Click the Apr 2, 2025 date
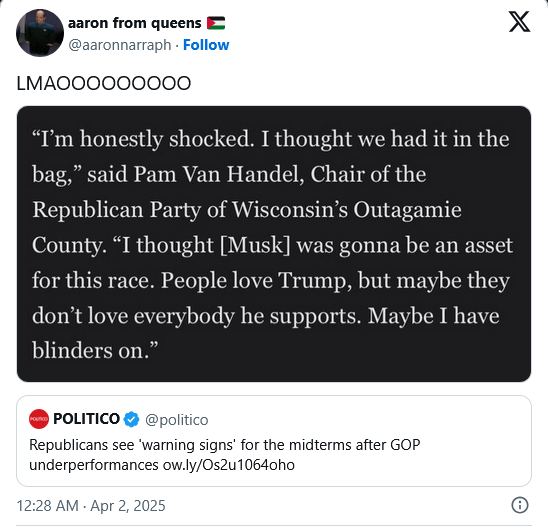The image size is (548, 531). (128, 505)
